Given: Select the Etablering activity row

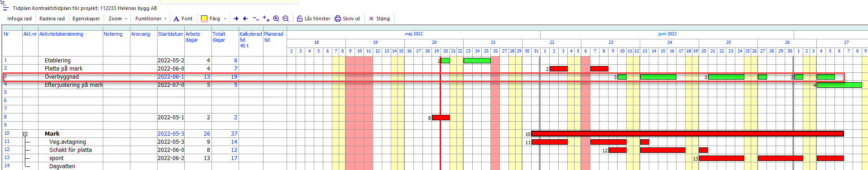Looking at the screenshot, I should click(x=58, y=61).
